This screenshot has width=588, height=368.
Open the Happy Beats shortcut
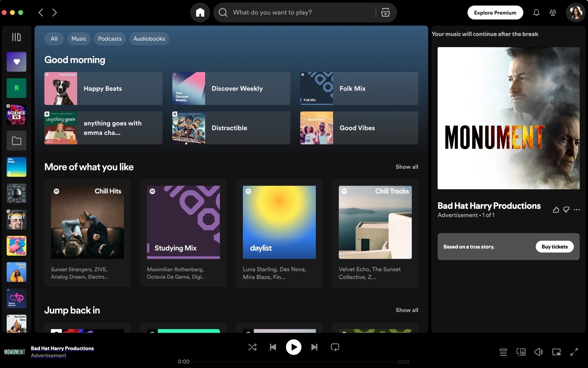click(x=103, y=89)
